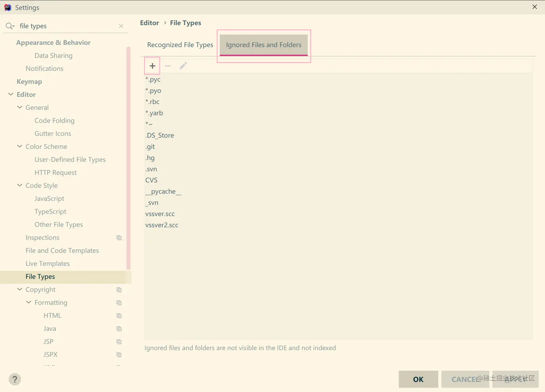The width and height of the screenshot is (545, 392).
Task: Click the copy icon beside JSP
Action: 119,342
